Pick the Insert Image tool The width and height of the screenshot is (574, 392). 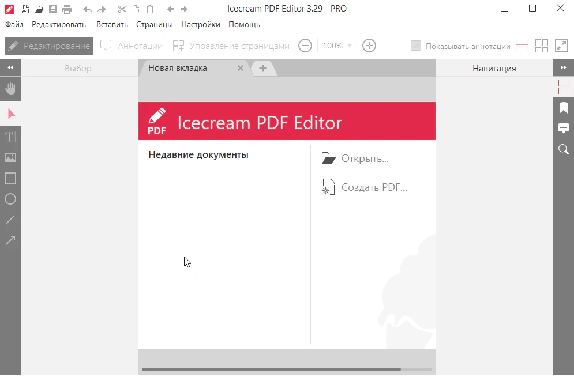click(10, 157)
